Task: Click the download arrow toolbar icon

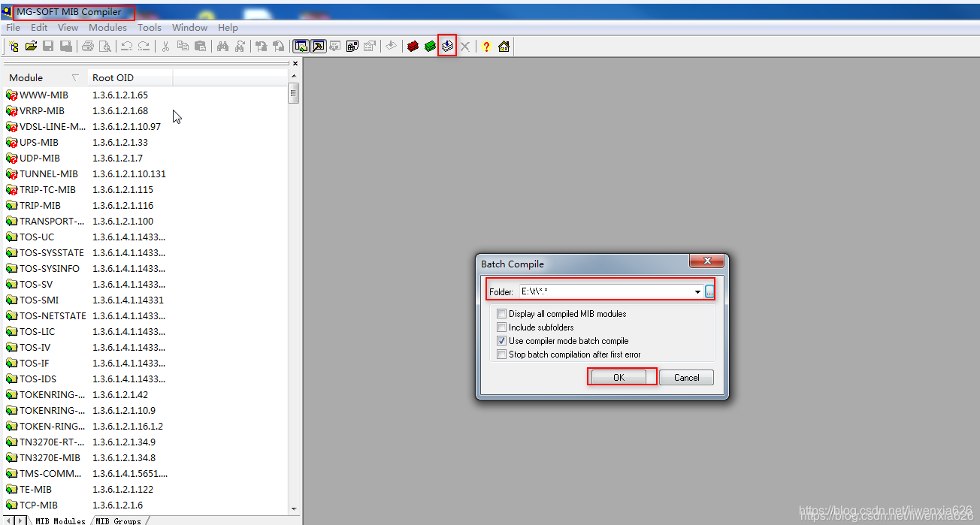Action: (391, 47)
